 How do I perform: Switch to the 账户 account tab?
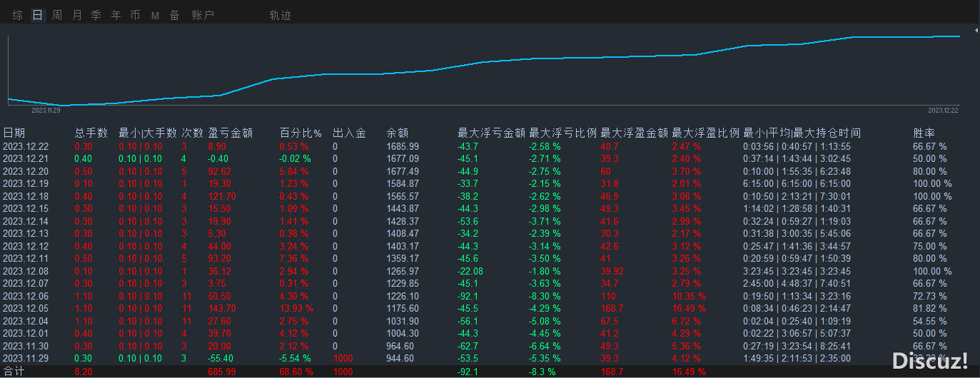[203, 15]
